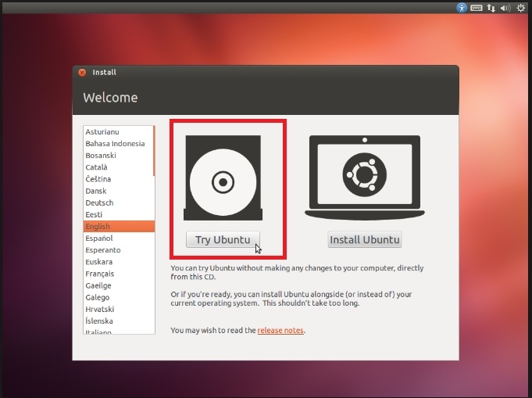Click the Try Ubuntu button
Image resolution: width=532 pixels, height=398 pixels.
point(223,239)
